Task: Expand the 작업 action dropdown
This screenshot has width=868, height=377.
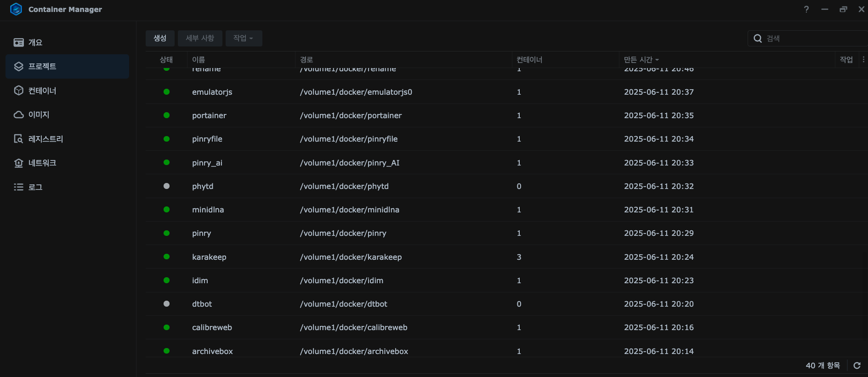Action: pos(244,38)
